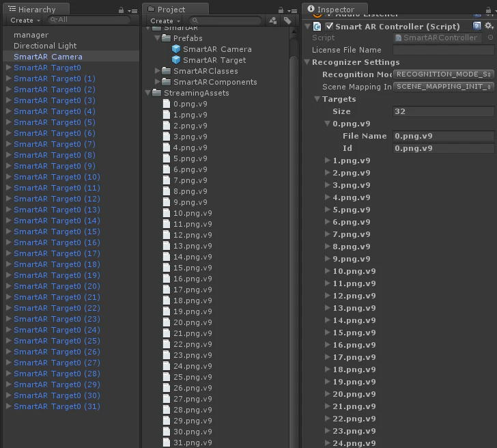Collapse the Recognizer Settings section
This screenshot has width=497, height=448.
tap(307, 62)
